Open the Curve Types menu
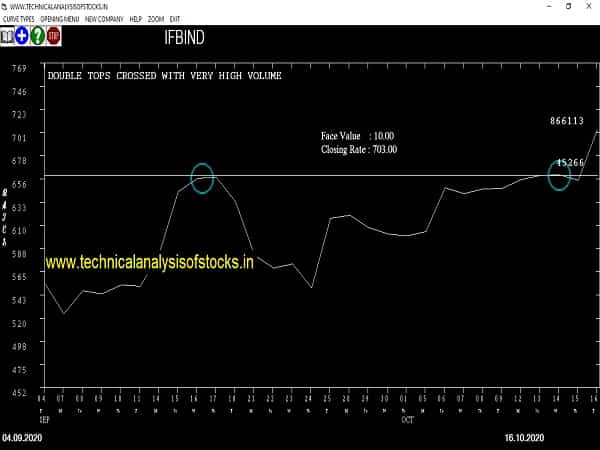Screen dimensions: 600x450 [19, 19]
